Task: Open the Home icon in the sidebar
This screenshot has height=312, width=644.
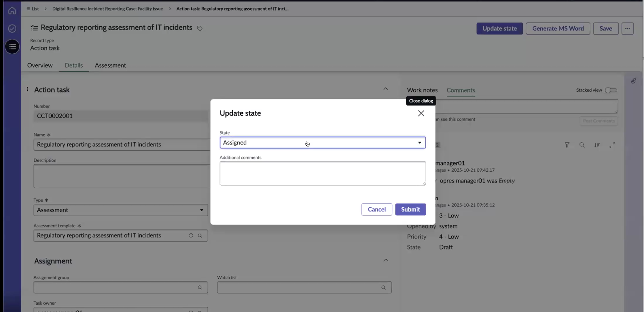Action: (x=12, y=11)
